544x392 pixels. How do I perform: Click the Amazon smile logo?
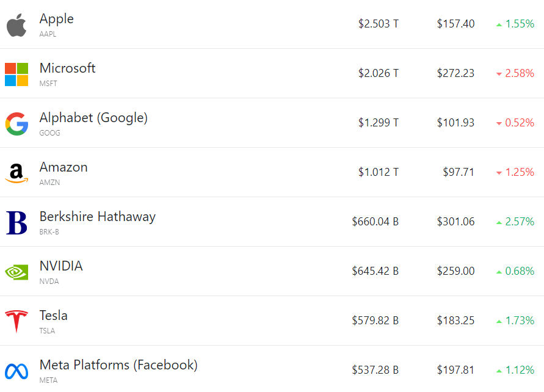tap(16, 173)
